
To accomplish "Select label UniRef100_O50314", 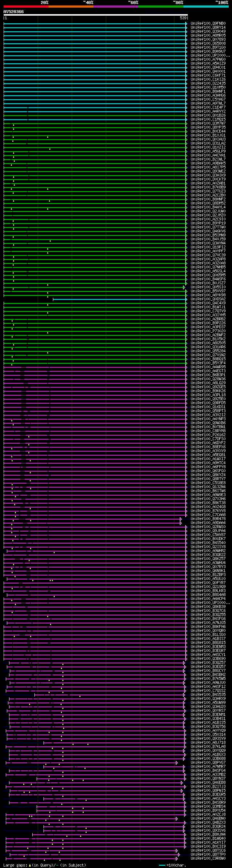I will pos(208,735).
